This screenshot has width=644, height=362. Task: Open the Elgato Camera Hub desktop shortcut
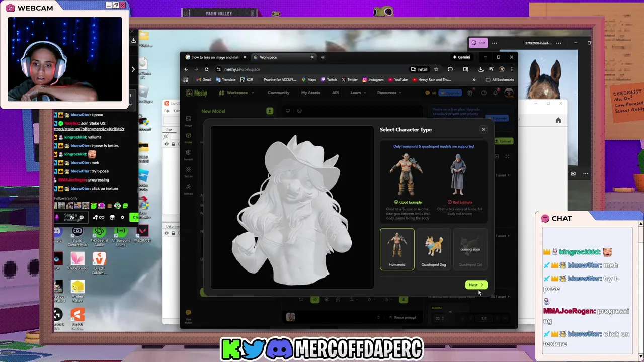click(77, 236)
